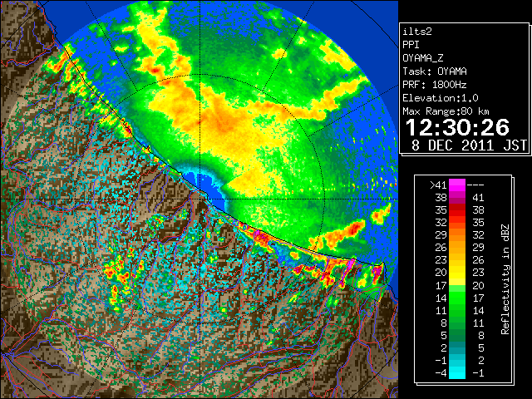The height and width of the screenshot is (399, 532).
Task: Click the '-4' legend value at bottom
Action: pos(441,373)
